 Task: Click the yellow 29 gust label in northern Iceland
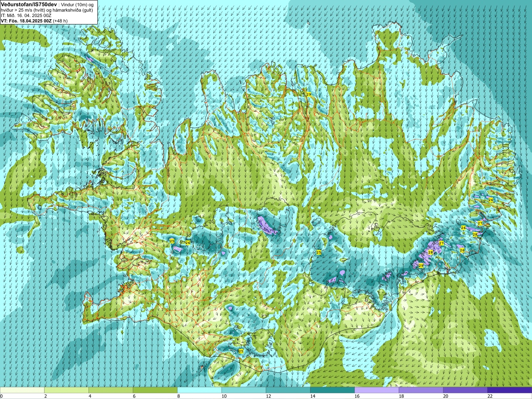pos(308,95)
